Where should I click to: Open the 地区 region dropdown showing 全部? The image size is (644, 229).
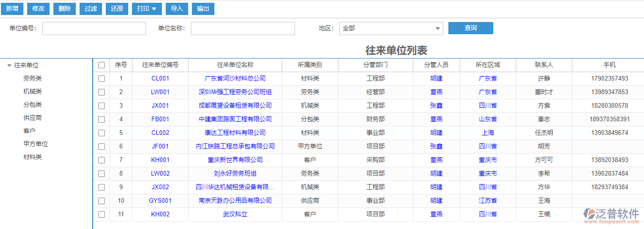coord(391,29)
